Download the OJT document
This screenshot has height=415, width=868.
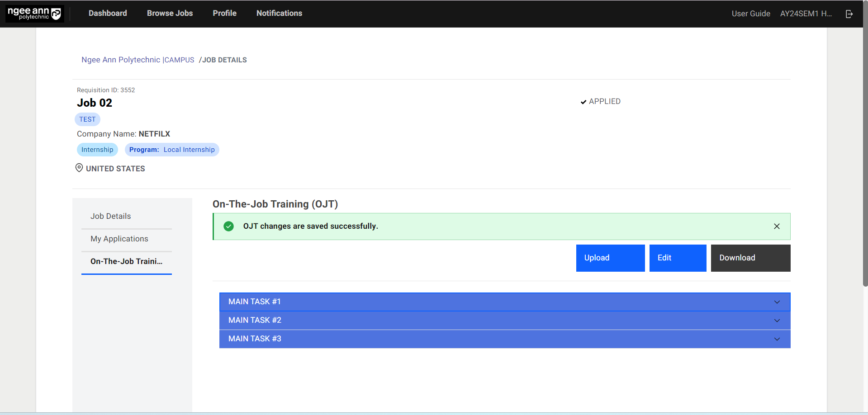(750, 258)
